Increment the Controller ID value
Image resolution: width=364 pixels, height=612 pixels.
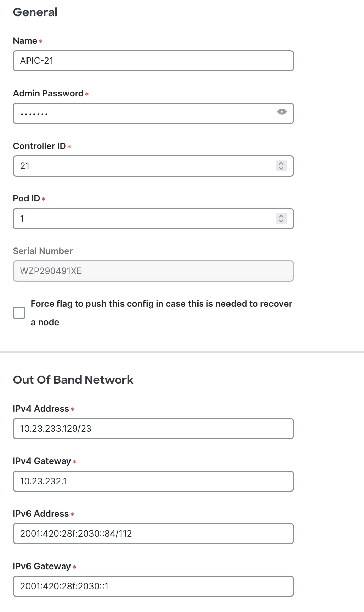click(x=281, y=163)
